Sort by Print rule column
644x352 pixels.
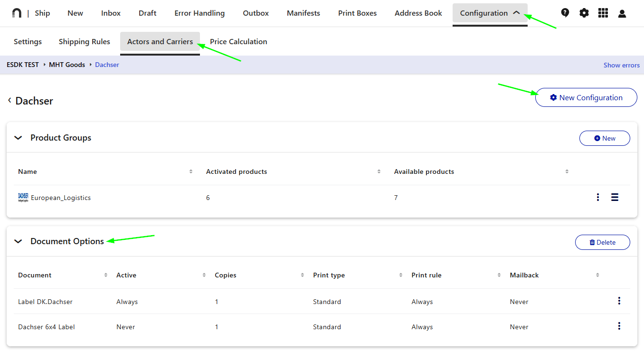point(499,275)
